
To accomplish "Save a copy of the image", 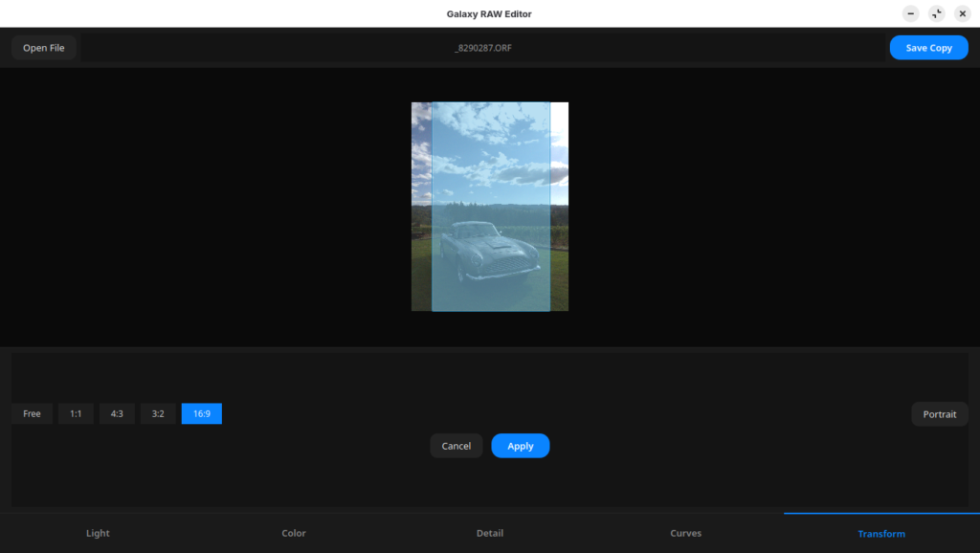I will [928, 48].
